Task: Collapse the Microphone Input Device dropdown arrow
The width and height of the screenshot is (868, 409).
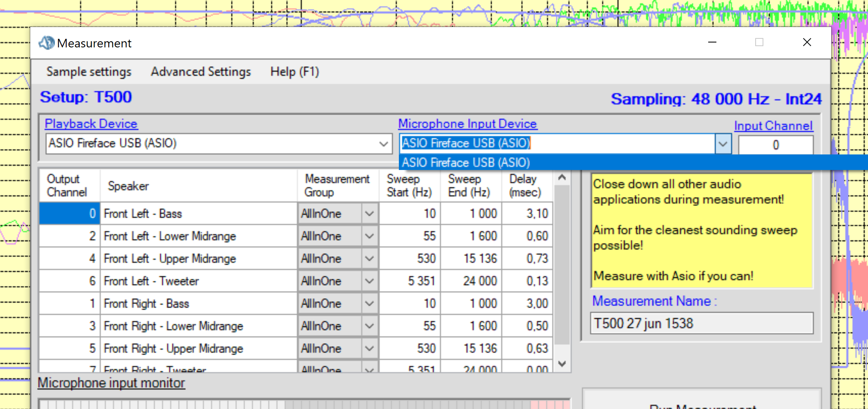Action: click(723, 144)
